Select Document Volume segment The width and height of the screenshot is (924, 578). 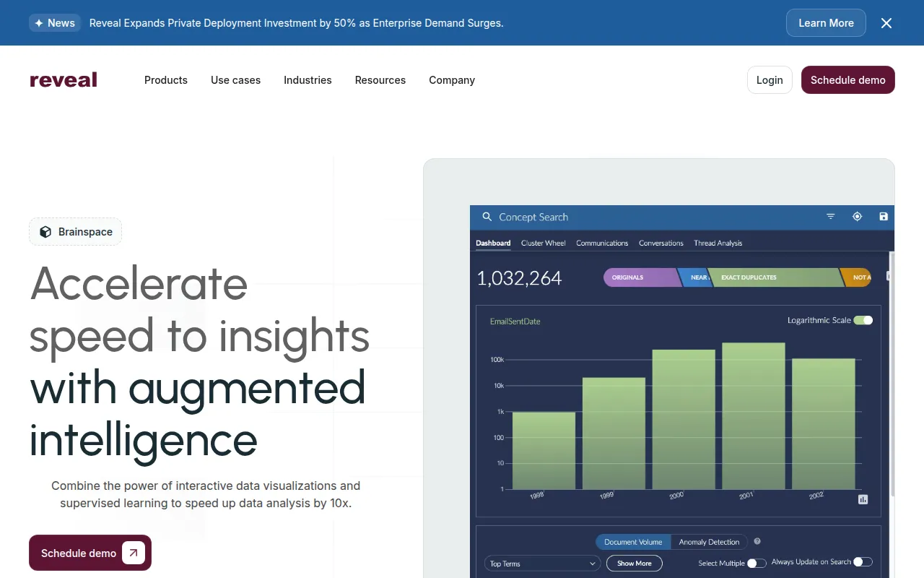click(633, 542)
